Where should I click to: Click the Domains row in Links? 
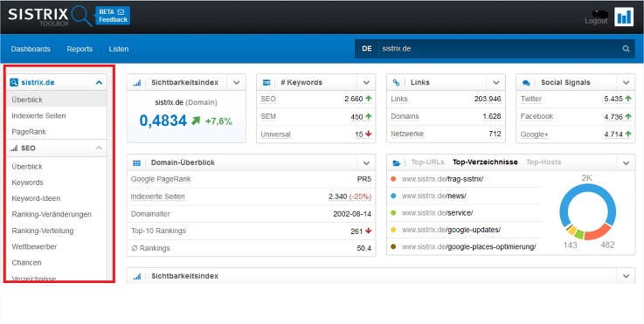(446, 117)
